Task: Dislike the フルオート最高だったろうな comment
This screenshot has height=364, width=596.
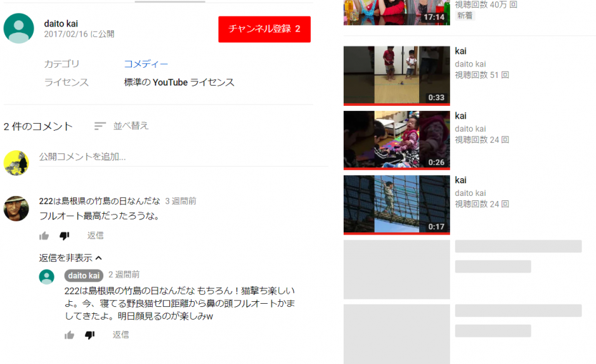Action: [x=64, y=236]
